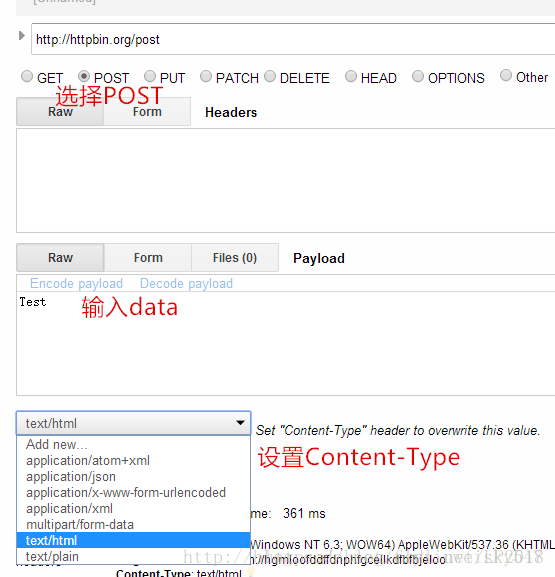555x577 pixels.
Task: Click inside the Headers text area
Action: [286, 180]
